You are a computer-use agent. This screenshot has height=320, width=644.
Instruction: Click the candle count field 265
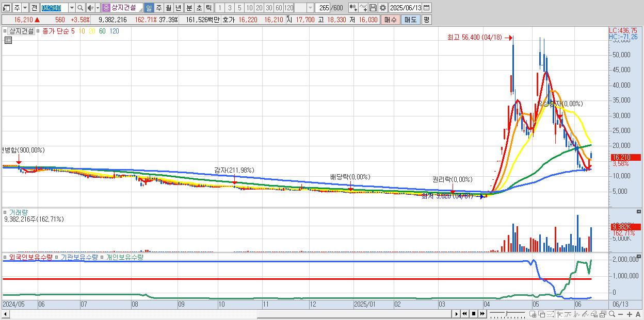point(323,8)
